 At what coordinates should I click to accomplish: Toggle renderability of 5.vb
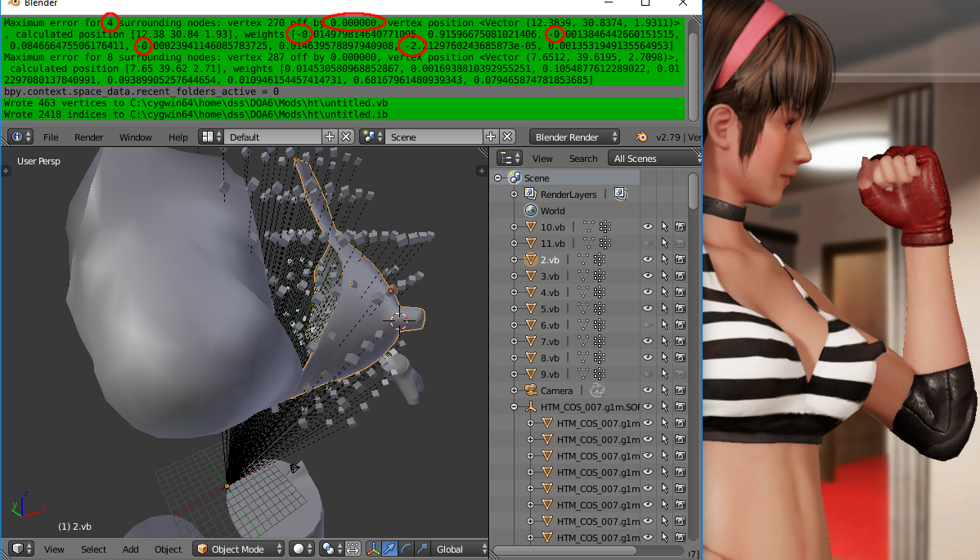[680, 308]
